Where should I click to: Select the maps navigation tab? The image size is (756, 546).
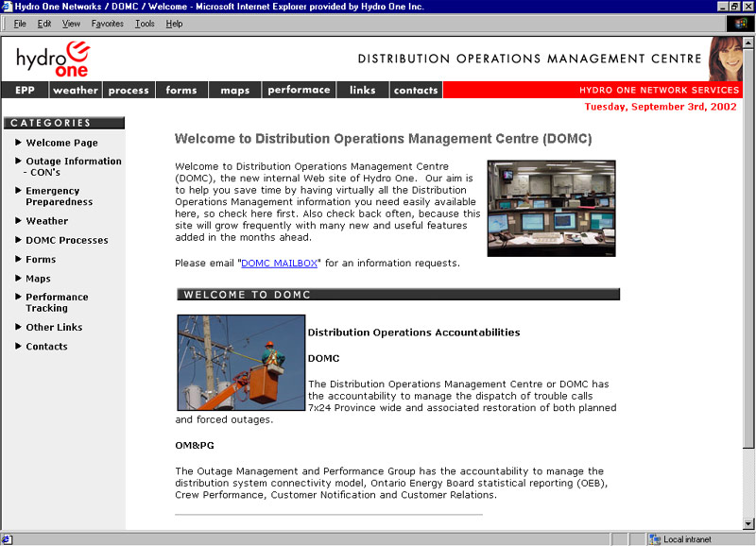pos(234,90)
